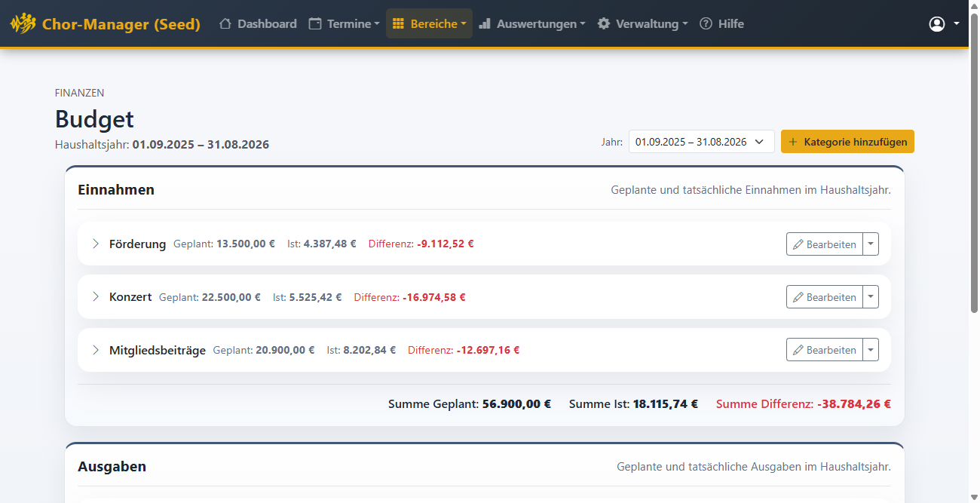
Task: Click the Ausgaben section heading
Action: point(112,467)
